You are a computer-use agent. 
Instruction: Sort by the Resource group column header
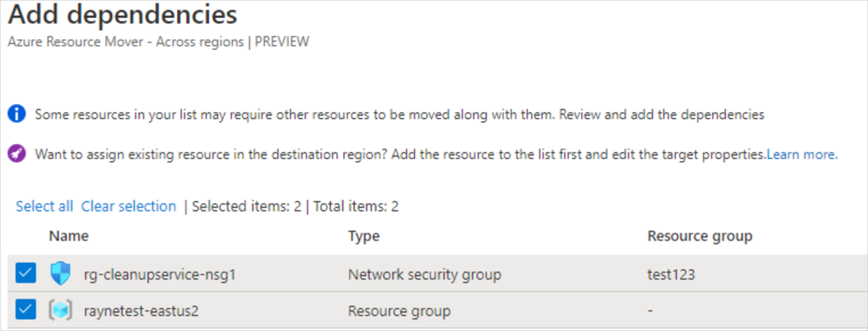(x=700, y=236)
